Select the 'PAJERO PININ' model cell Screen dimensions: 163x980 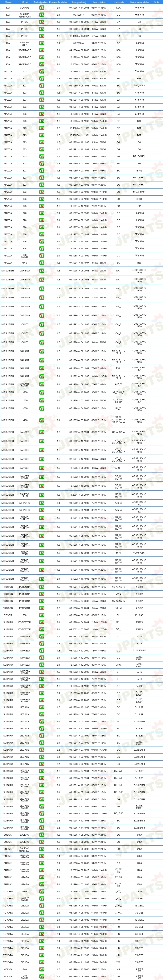[25, 495]
